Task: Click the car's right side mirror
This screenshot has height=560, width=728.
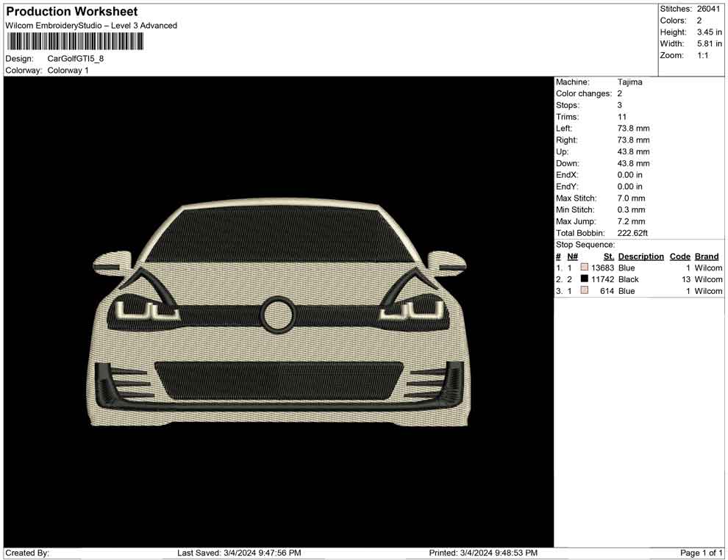Action: click(x=446, y=262)
